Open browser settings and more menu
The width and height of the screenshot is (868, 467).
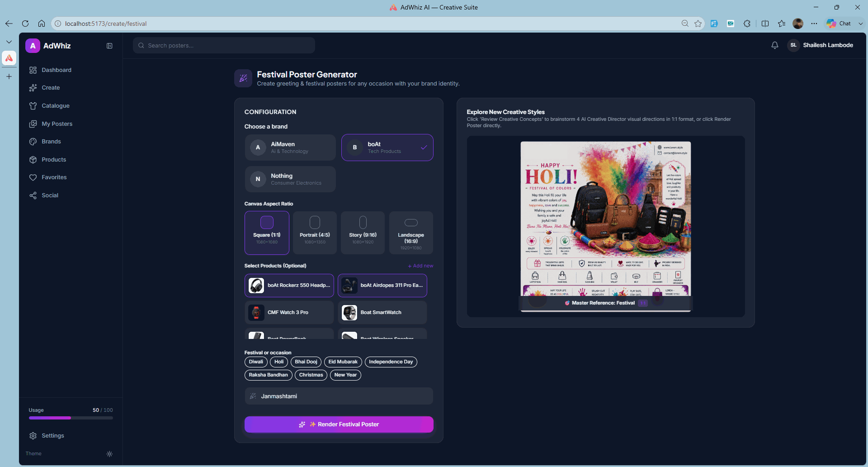pos(814,24)
